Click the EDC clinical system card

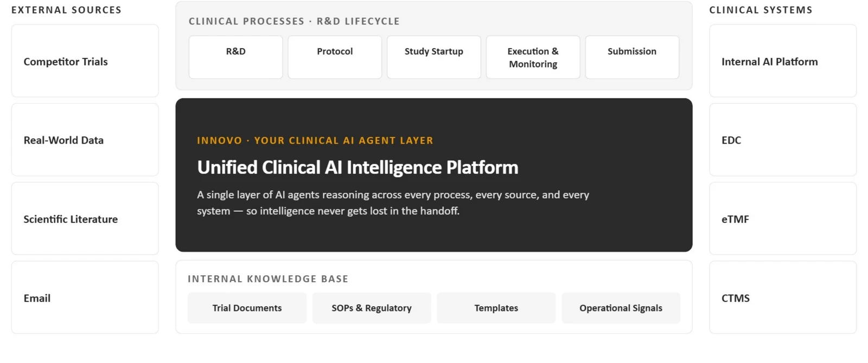pos(783,140)
